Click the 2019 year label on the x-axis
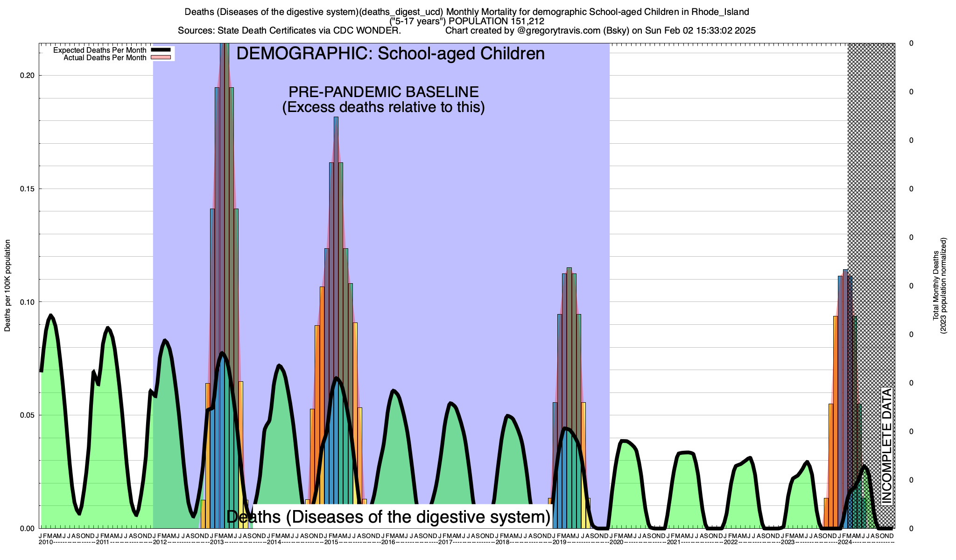Image resolution: width=956 pixels, height=560 pixels. 559,542
